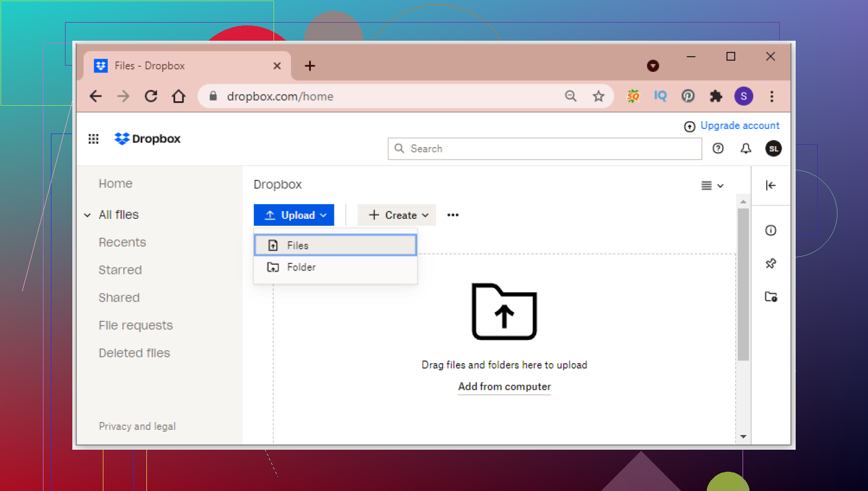Click the Add from computer link
868x491 pixels.
click(x=504, y=387)
